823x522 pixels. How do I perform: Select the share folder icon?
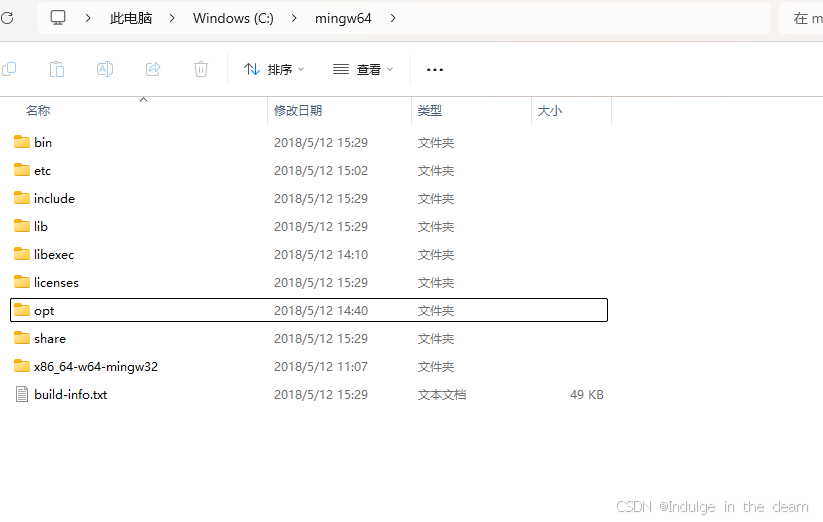[22, 338]
